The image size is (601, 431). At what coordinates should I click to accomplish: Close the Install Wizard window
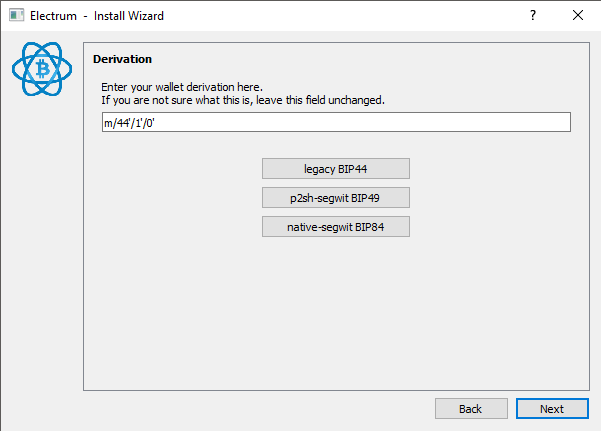point(578,15)
